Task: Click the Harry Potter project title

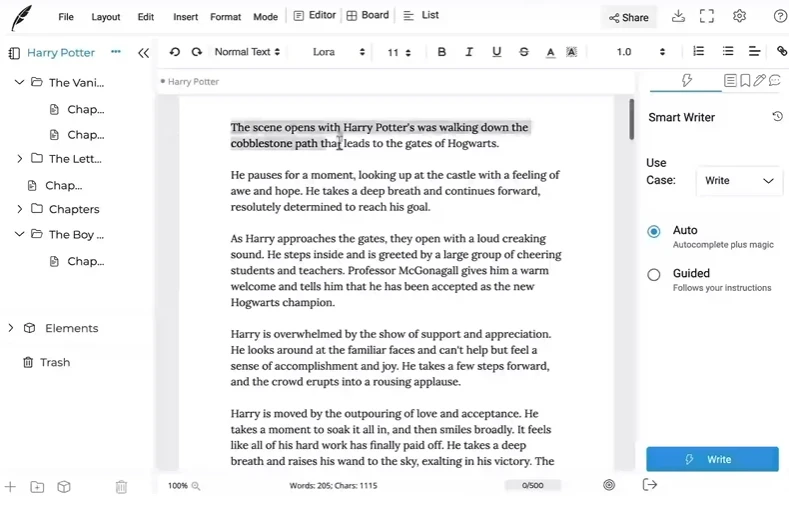Action: point(61,53)
